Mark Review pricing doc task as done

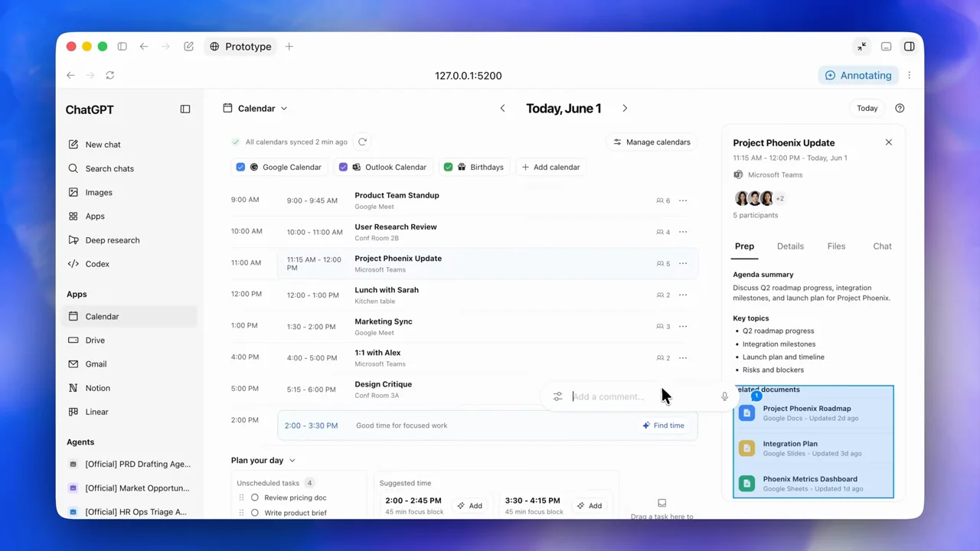point(255,497)
